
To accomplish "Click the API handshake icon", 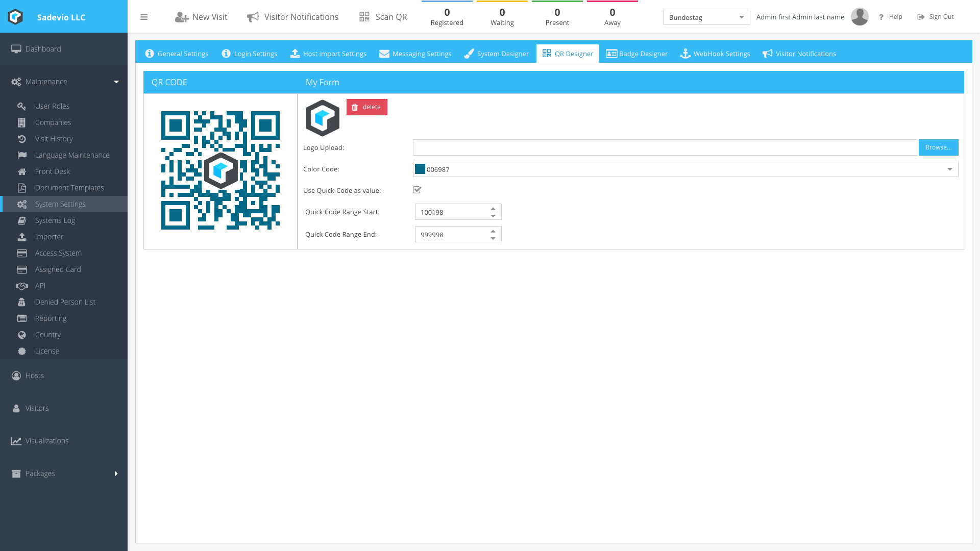I will tap(22, 286).
